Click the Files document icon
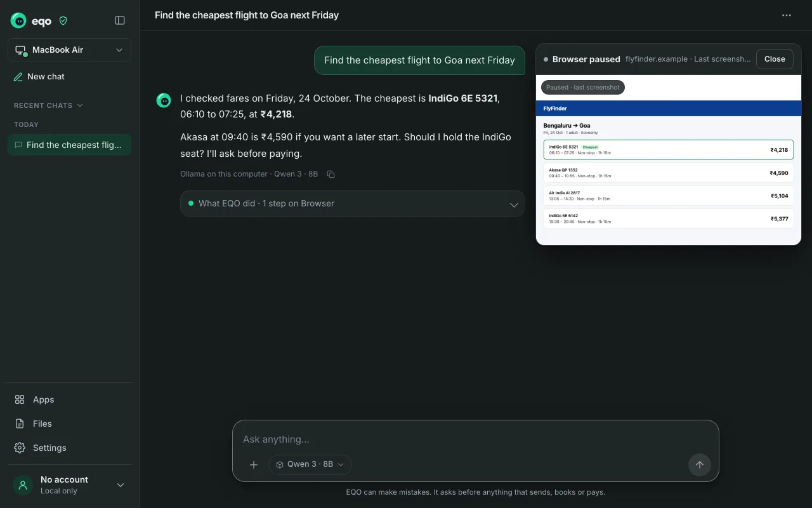The width and height of the screenshot is (812, 508). coord(20,424)
